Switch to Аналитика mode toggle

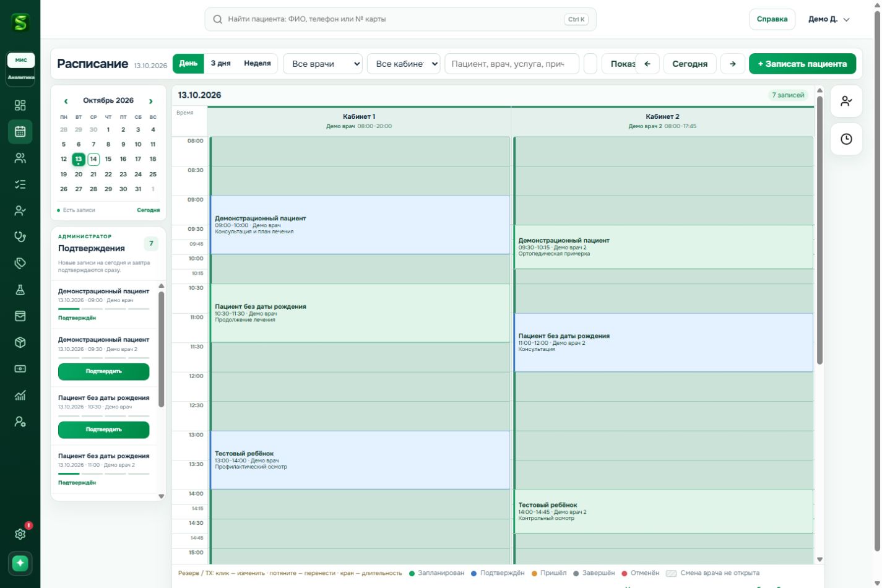(21, 77)
